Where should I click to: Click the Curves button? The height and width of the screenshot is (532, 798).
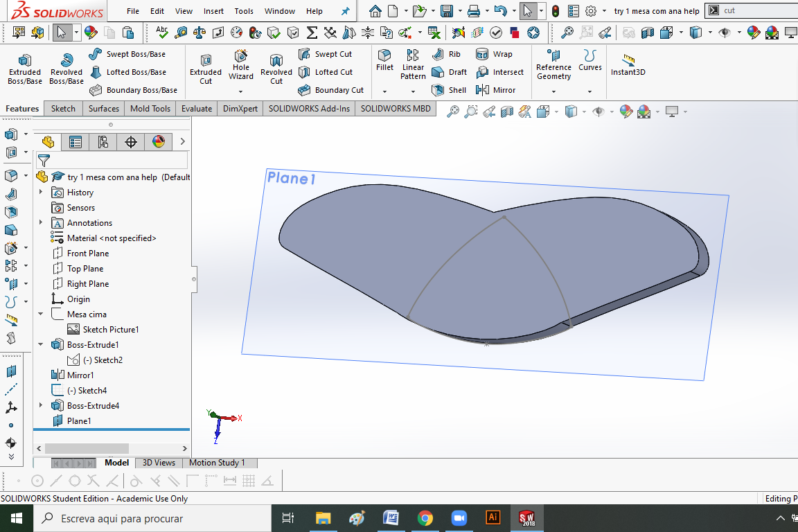click(589, 66)
